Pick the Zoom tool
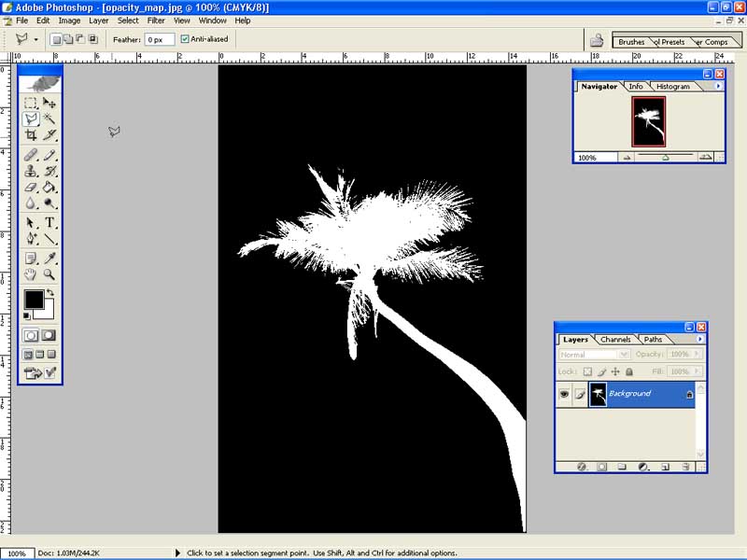Screen dimensions: 747x560 click(48, 274)
